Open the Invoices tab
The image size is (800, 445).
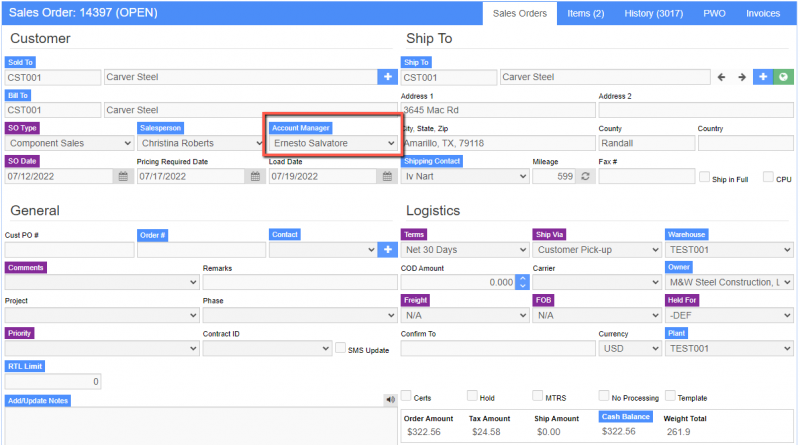(x=763, y=13)
